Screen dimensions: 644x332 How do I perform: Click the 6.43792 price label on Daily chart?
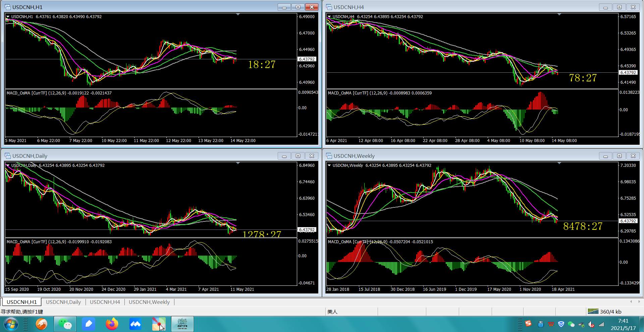click(x=307, y=230)
